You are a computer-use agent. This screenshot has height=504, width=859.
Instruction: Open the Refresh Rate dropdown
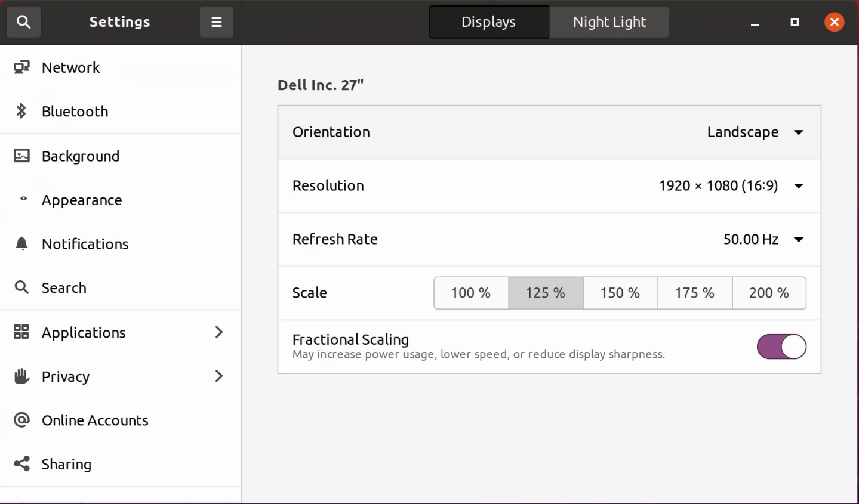point(798,240)
